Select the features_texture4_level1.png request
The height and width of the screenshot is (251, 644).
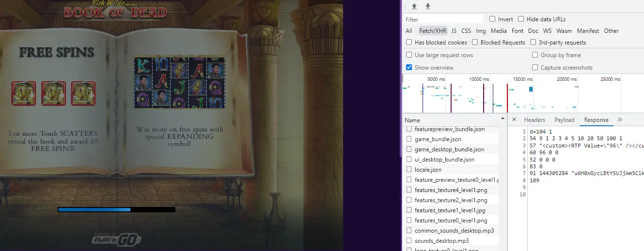[451, 190]
